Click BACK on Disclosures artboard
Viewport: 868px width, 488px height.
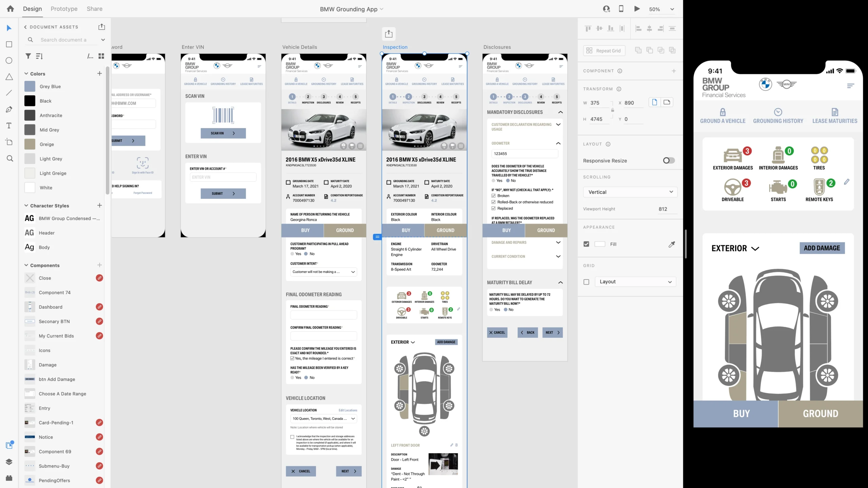click(x=528, y=333)
